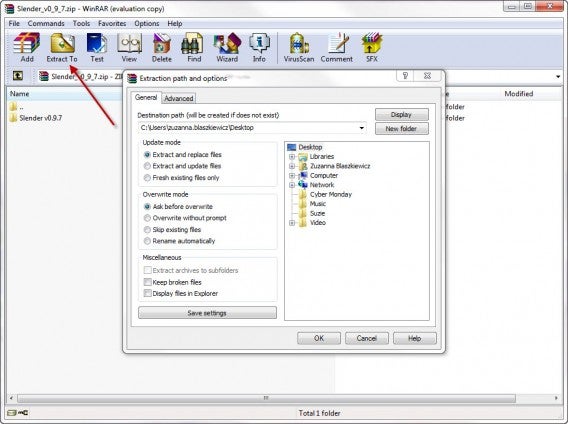
Task: Run VirusScan from the toolbar
Action: [x=299, y=47]
